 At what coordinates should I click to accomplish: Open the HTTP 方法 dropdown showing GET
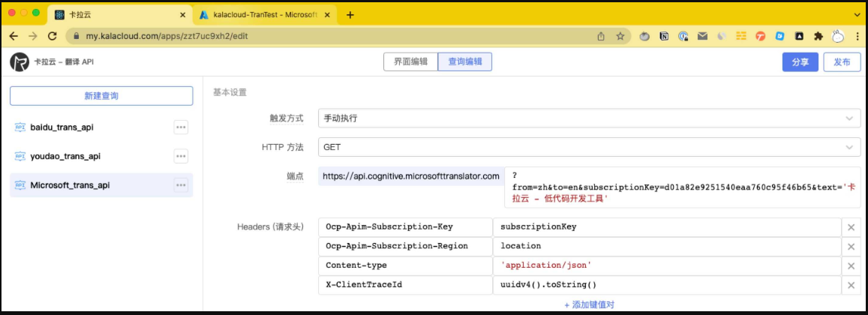point(589,147)
